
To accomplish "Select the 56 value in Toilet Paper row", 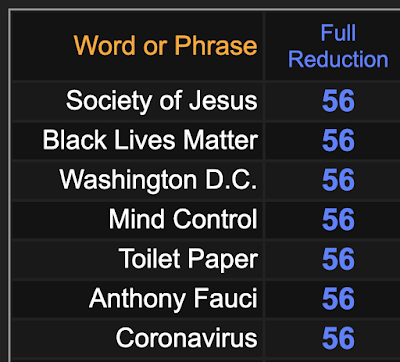I will click(x=338, y=259).
